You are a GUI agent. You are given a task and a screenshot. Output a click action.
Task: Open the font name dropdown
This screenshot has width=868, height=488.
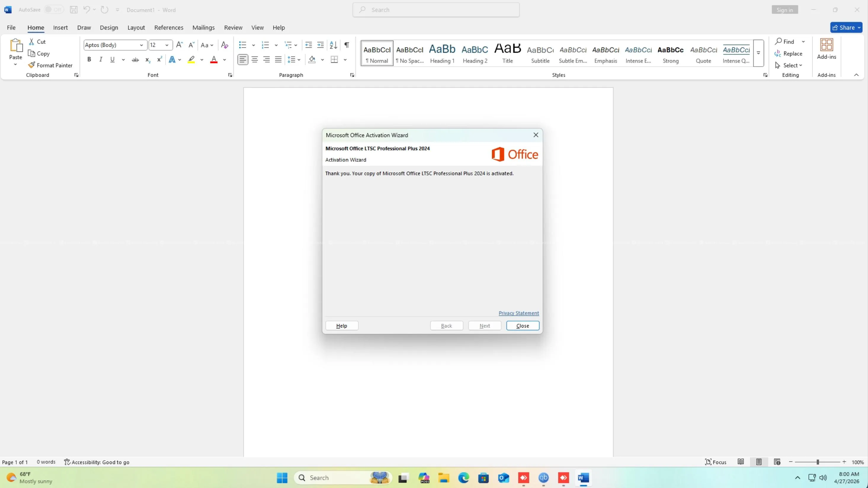pos(142,45)
